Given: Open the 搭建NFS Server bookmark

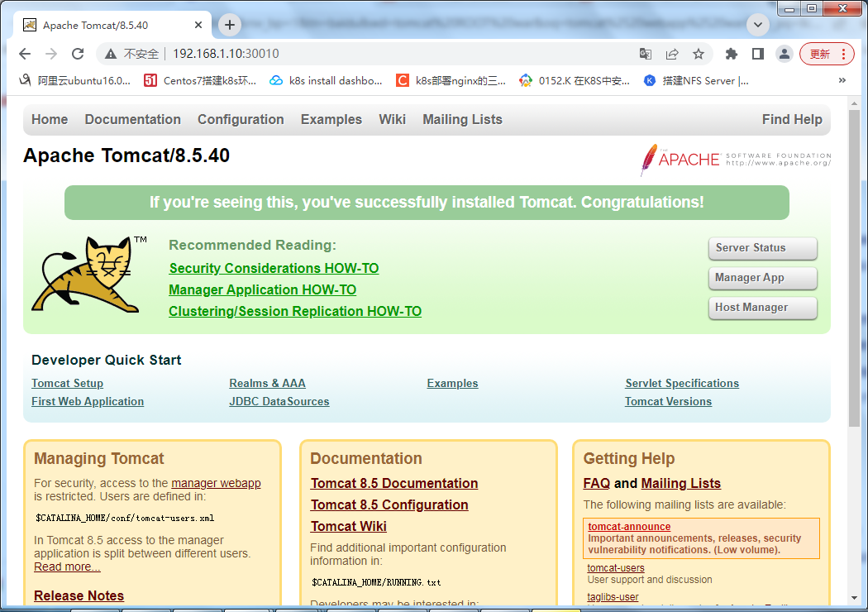Looking at the screenshot, I should coord(696,81).
